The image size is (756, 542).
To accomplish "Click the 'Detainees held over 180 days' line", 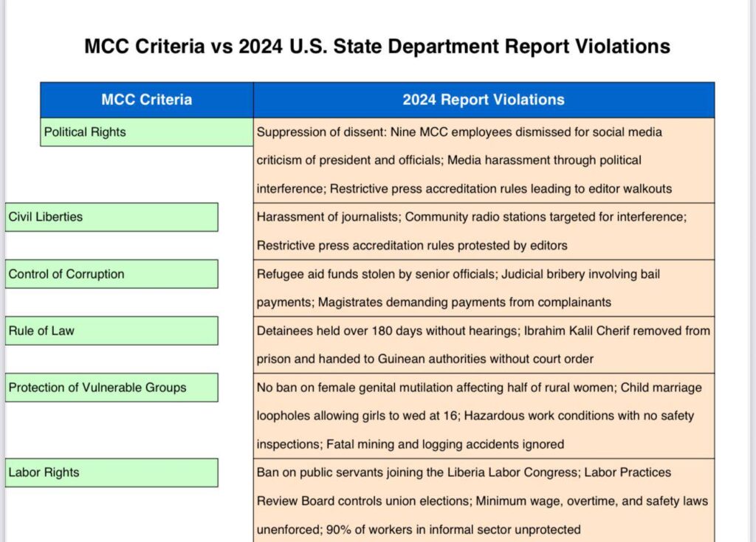I will click(483, 331).
